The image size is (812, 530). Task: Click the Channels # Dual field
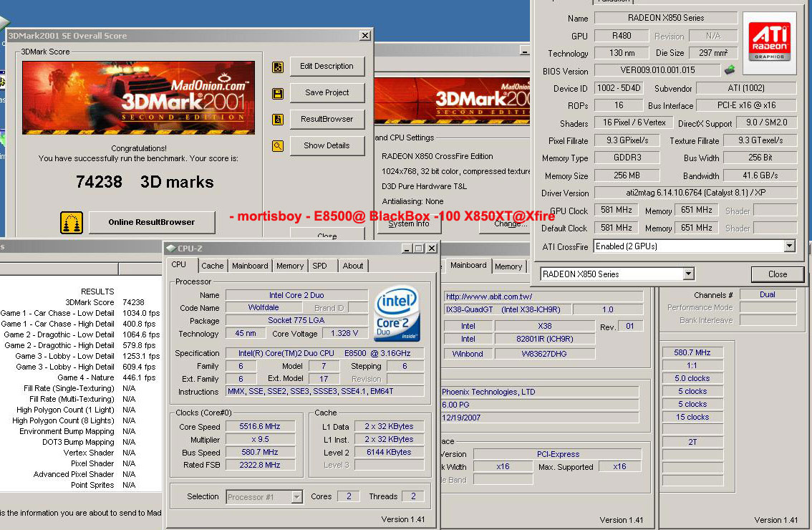(767, 294)
